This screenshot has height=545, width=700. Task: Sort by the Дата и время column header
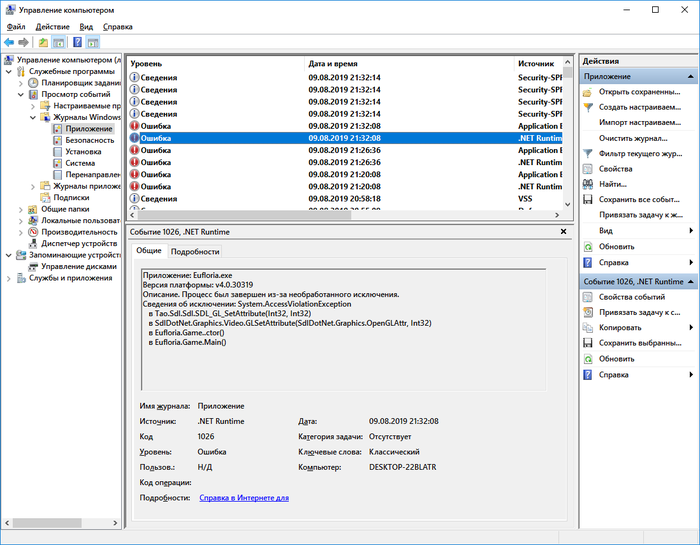point(409,63)
